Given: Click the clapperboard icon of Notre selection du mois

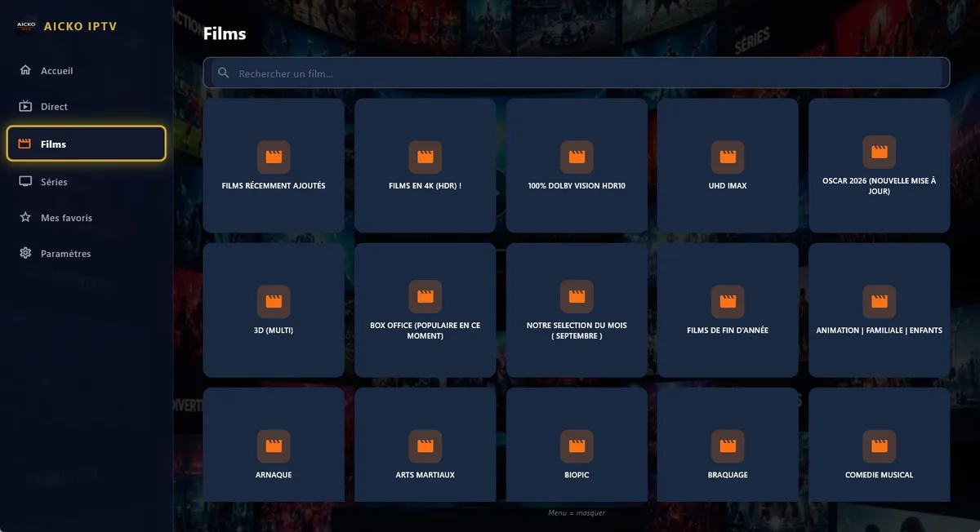Looking at the screenshot, I should 577,296.
